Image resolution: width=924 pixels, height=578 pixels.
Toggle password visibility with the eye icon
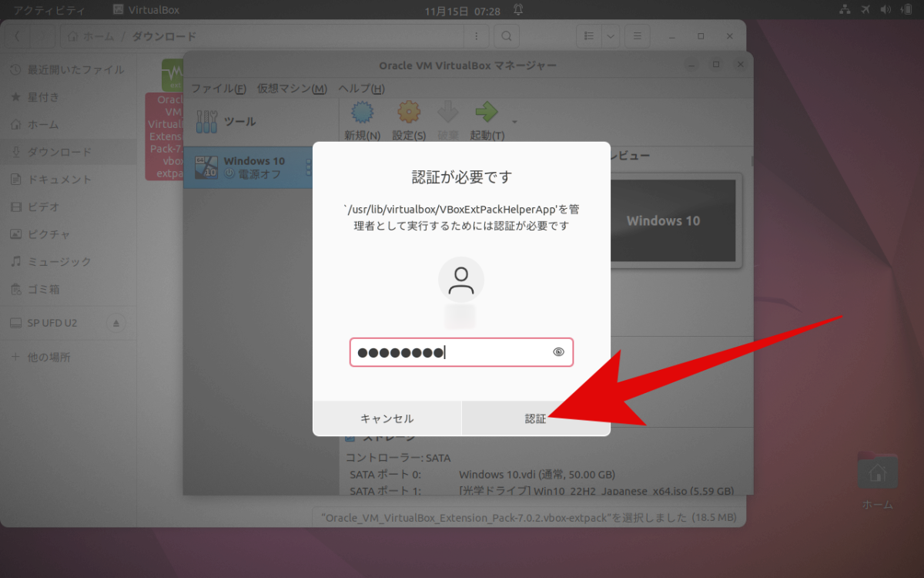click(560, 352)
